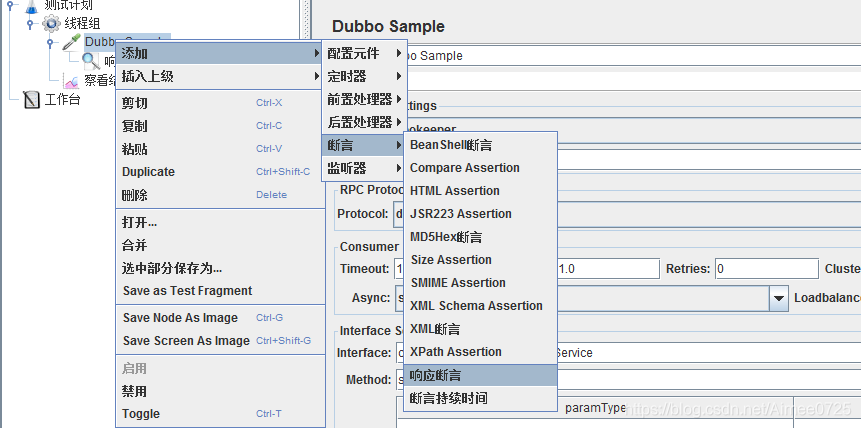Image resolution: width=861 pixels, height=428 pixels.
Task: Add a JSR223 Assertion
Action: point(480,214)
